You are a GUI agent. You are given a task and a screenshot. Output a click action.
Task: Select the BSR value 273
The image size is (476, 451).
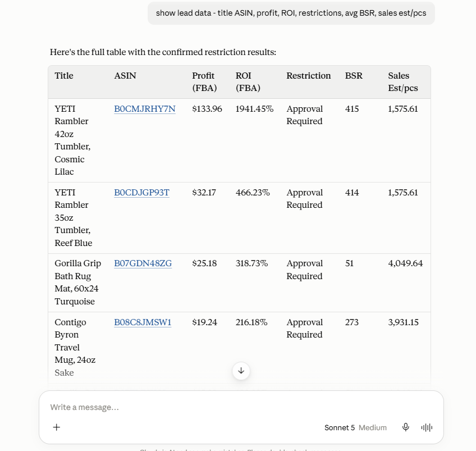click(352, 322)
